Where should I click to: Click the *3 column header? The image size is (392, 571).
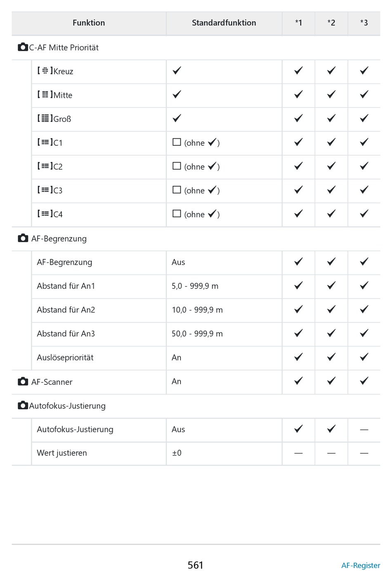[364, 23]
